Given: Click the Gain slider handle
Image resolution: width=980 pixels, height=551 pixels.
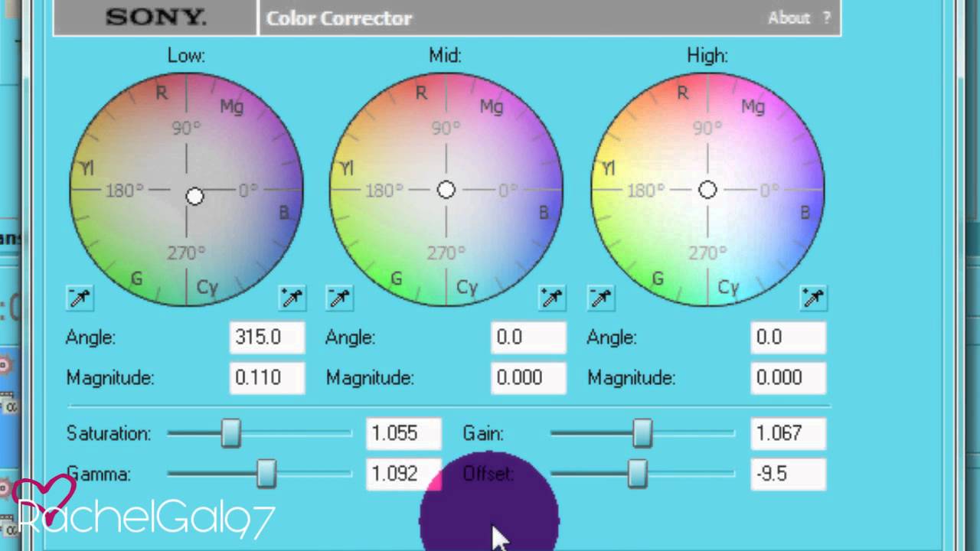Looking at the screenshot, I should click(x=642, y=433).
